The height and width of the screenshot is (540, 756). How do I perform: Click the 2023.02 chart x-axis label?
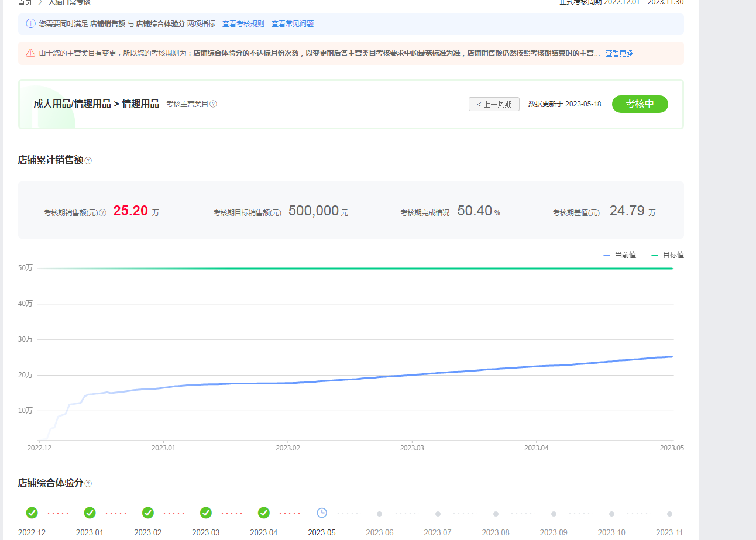click(x=287, y=448)
